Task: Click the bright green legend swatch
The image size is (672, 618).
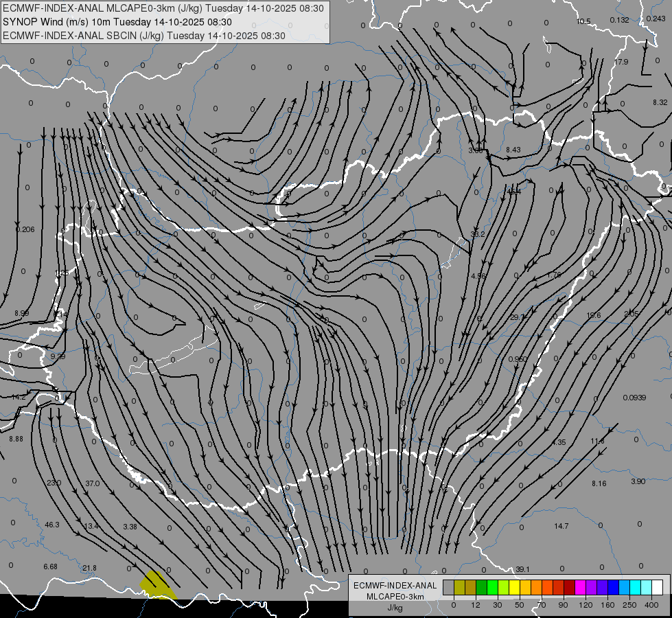Action: (492, 587)
